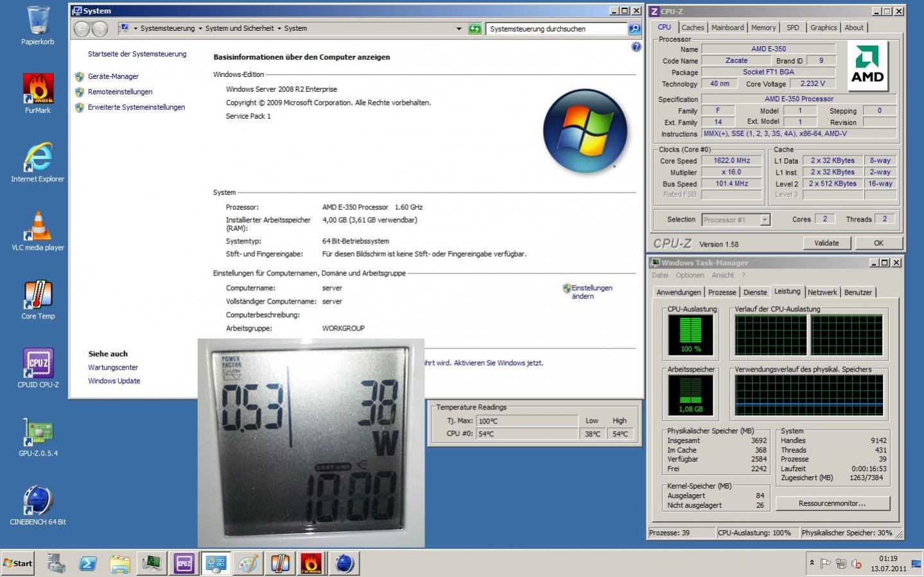Open the About tab in CPU-Z
The width and height of the screenshot is (924, 577).
pyautogui.click(x=854, y=28)
